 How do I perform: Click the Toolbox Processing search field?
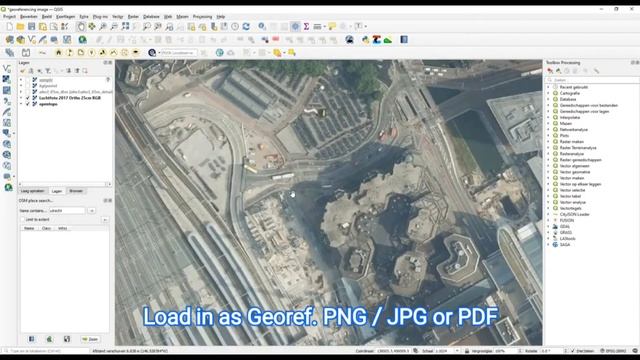click(x=593, y=80)
